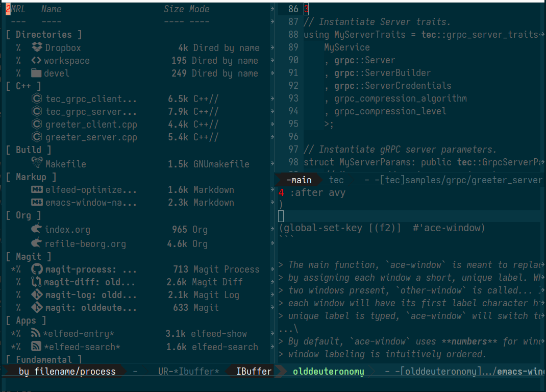Sort buffers via the Size column header
The image size is (546, 392).
[x=174, y=9]
